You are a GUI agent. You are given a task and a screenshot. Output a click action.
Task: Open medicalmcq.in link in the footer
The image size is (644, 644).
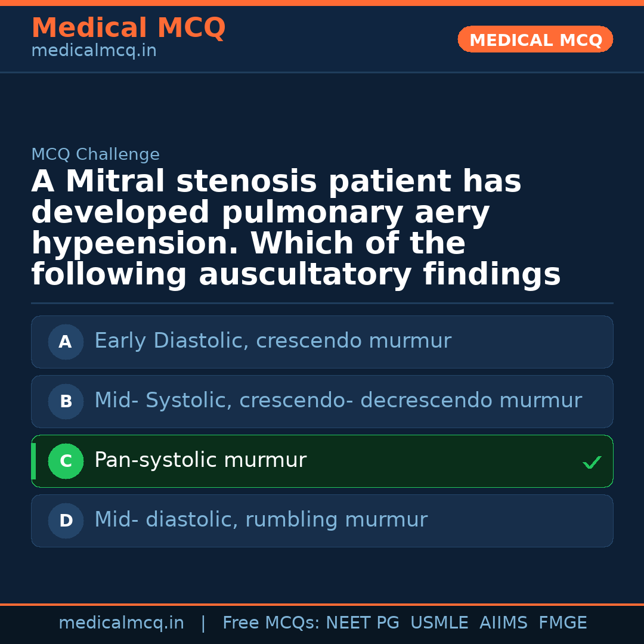tap(121, 623)
